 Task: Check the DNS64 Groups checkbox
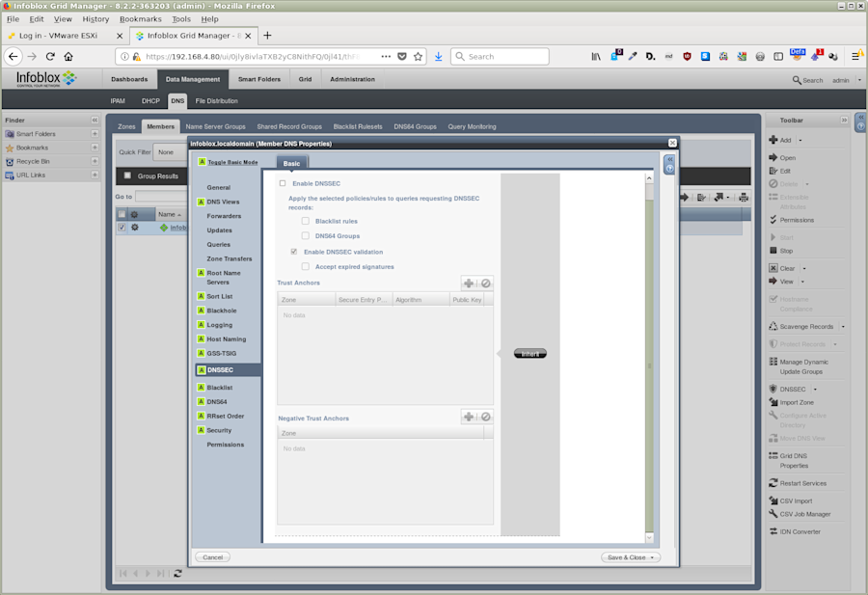[306, 236]
